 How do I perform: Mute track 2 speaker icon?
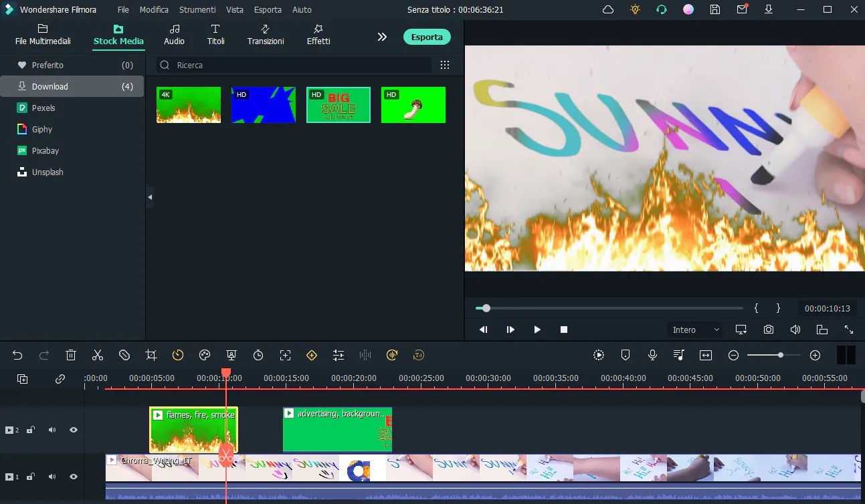(x=52, y=430)
